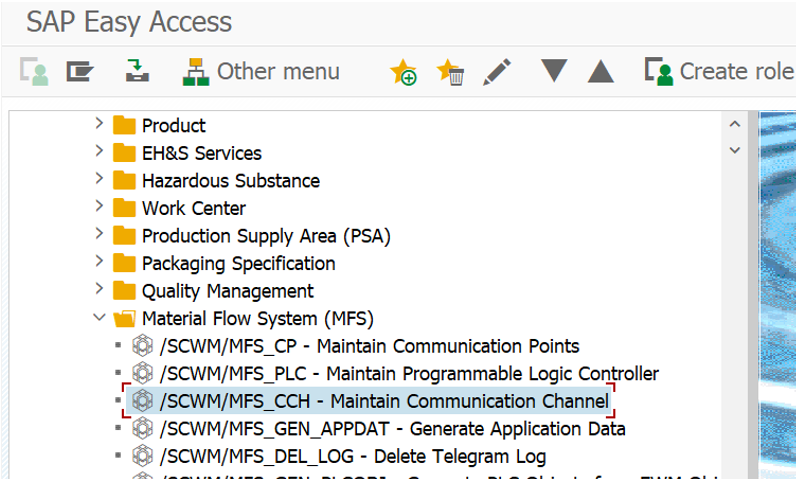Image resolution: width=796 pixels, height=479 pixels.
Task: Click the Production Supply Area folder icon
Action: click(x=124, y=235)
